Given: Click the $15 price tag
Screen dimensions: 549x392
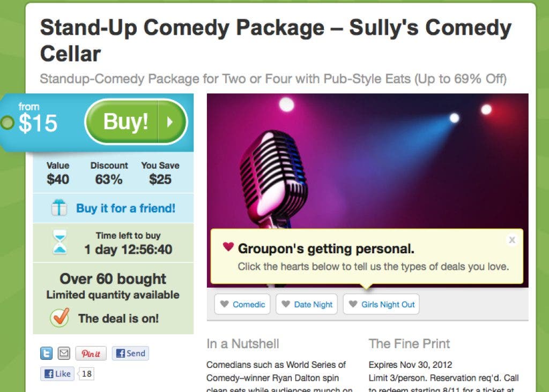Looking at the screenshot, I should click(x=38, y=123).
